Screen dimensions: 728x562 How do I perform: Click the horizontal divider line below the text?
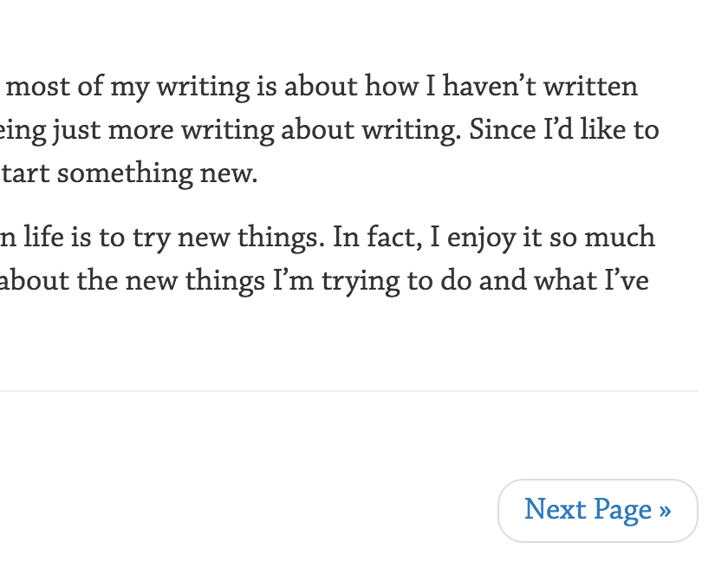tap(349, 391)
